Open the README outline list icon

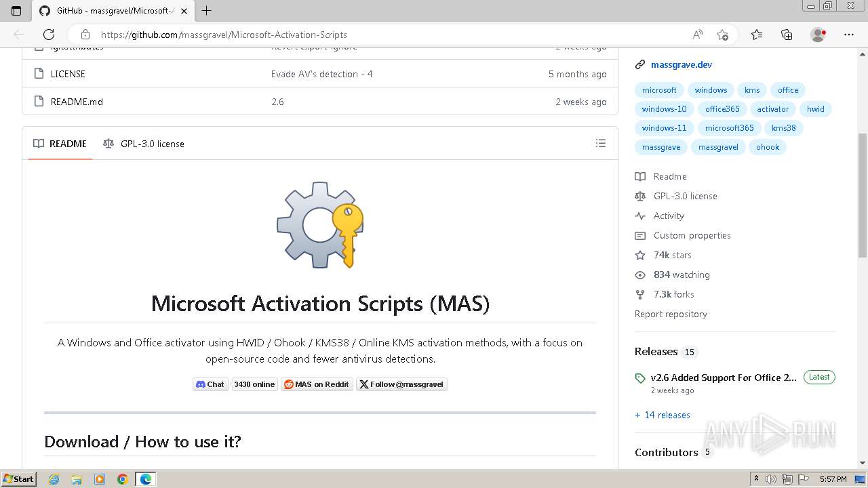(600, 143)
